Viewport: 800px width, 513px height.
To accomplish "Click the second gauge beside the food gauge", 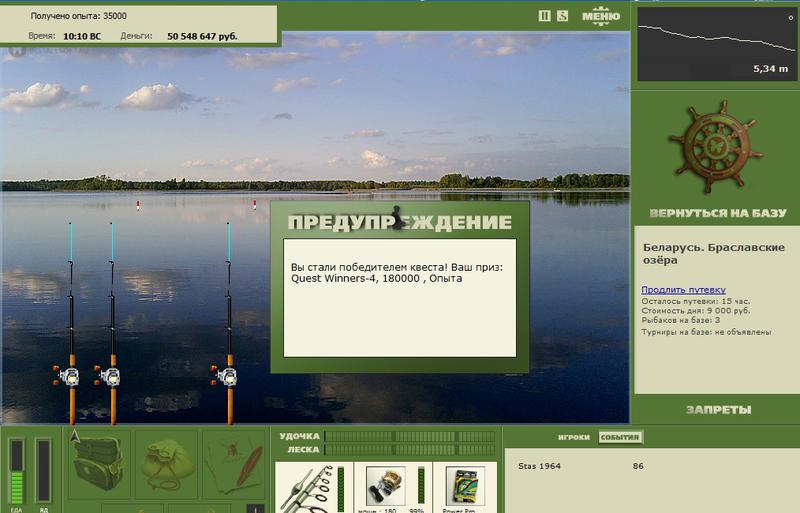I will (x=43, y=471).
